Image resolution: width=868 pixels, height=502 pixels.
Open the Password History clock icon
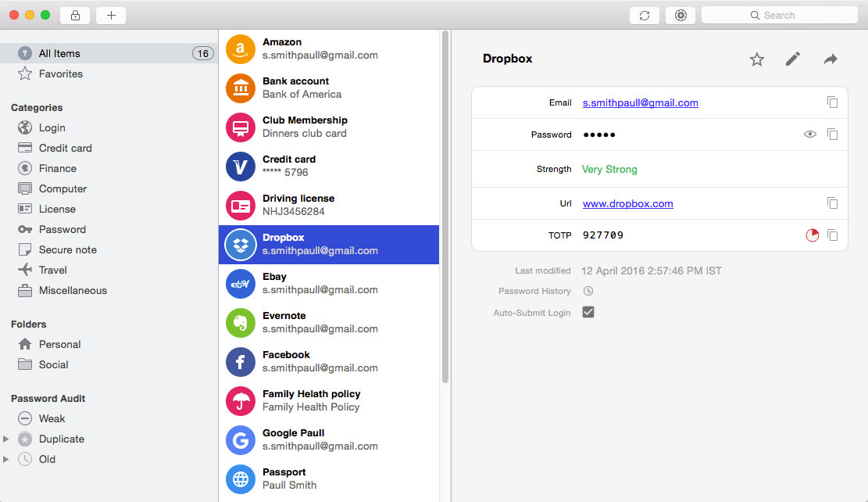click(x=588, y=291)
